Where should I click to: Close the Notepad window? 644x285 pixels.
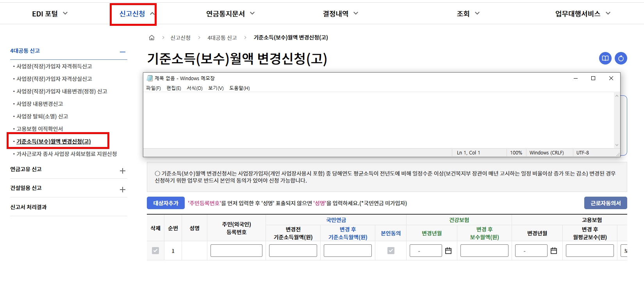click(611, 78)
